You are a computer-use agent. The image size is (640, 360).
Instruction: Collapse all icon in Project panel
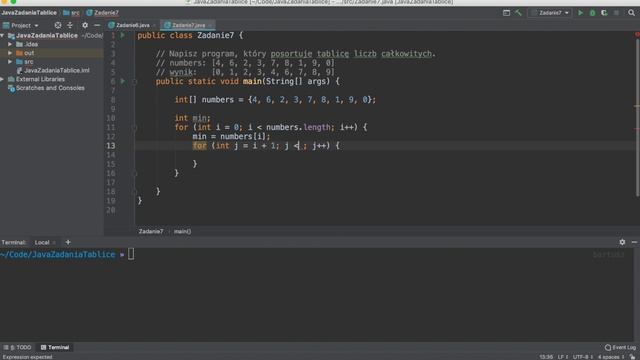coord(70,25)
